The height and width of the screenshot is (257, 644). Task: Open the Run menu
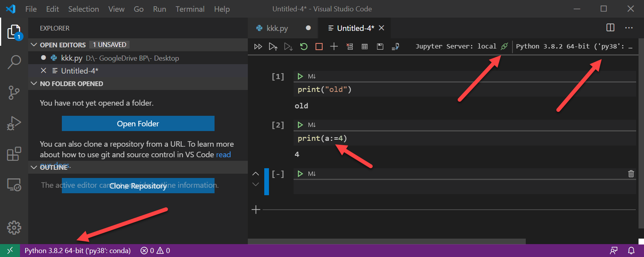point(159,9)
